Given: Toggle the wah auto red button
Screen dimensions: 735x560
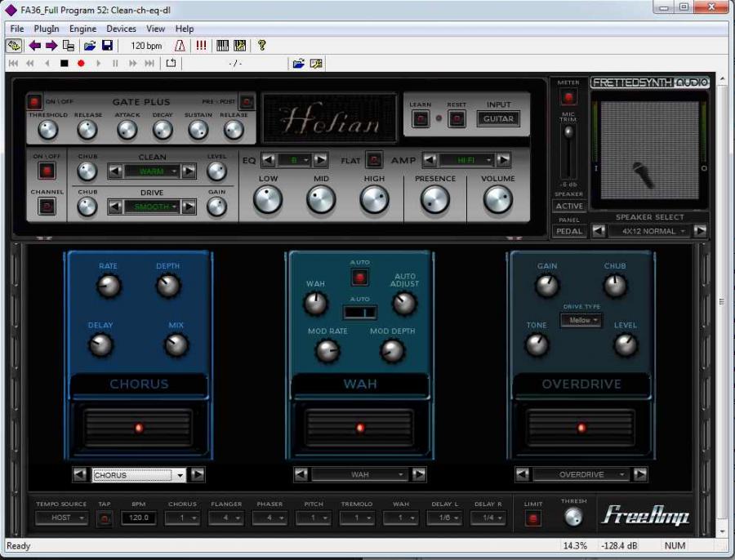Looking at the screenshot, I should click(x=360, y=278).
